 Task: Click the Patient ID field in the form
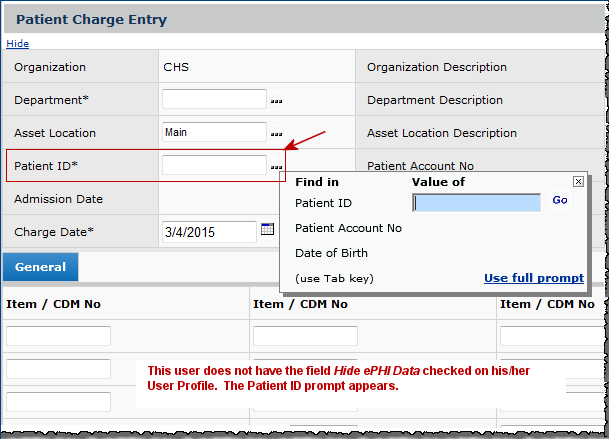214,165
